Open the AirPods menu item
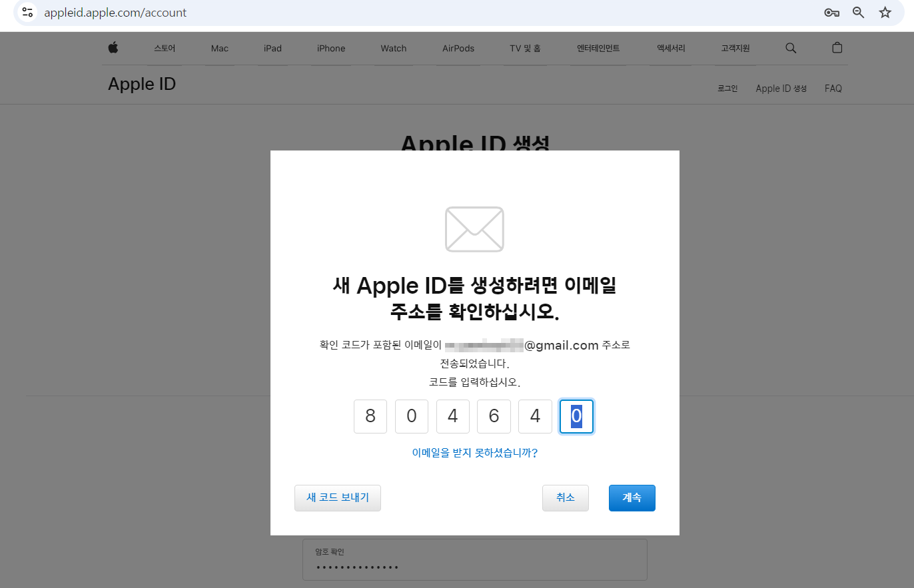The height and width of the screenshot is (588, 914). (458, 48)
